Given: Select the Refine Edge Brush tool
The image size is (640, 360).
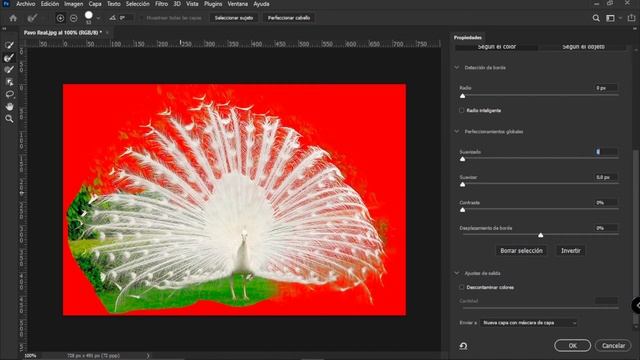Looking at the screenshot, I should [x=9, y=58].
